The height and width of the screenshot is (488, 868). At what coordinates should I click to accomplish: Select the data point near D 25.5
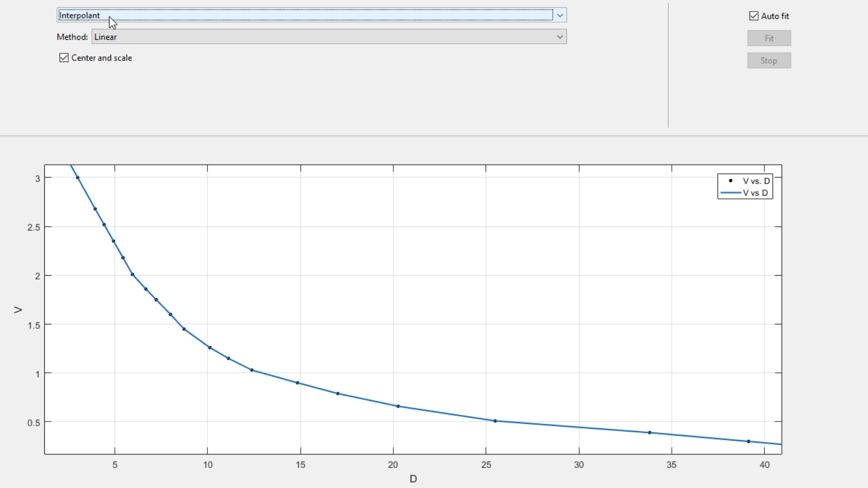(495, 421)
